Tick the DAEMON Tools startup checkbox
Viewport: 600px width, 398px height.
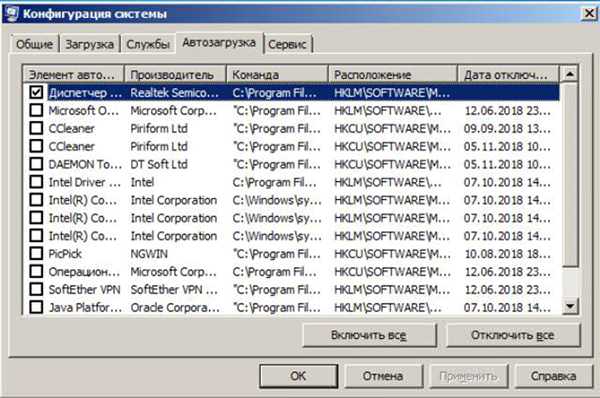point(36,164)
